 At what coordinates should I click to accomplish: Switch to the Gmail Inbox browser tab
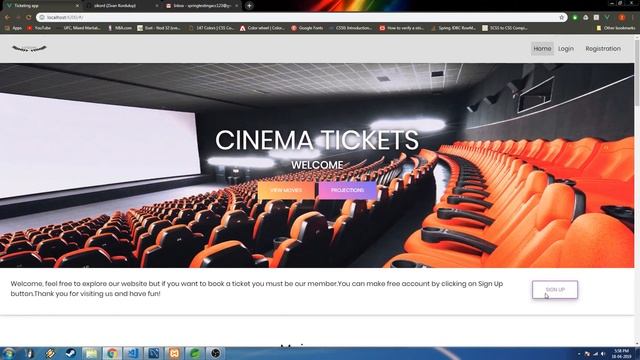[200, 6]
